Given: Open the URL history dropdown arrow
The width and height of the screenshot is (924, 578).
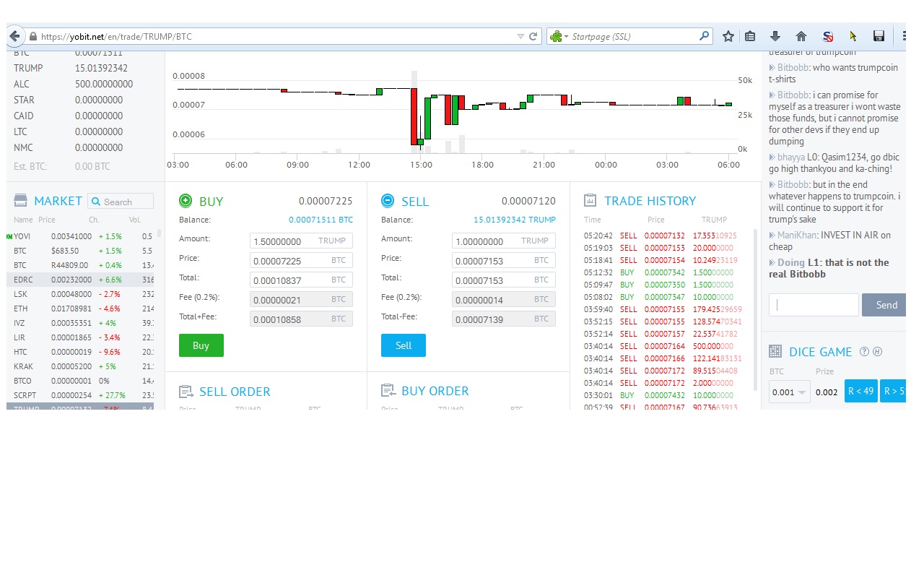Looking at the screenshot, I should [521, 36].
